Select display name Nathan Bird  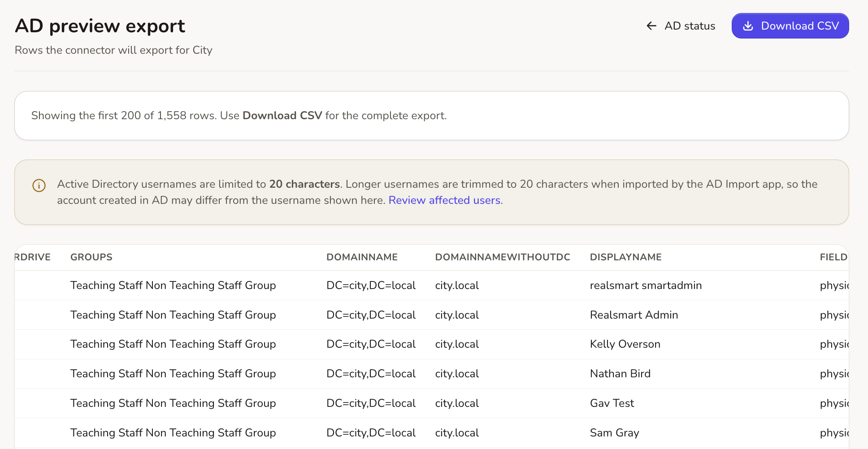pos(620,374)
